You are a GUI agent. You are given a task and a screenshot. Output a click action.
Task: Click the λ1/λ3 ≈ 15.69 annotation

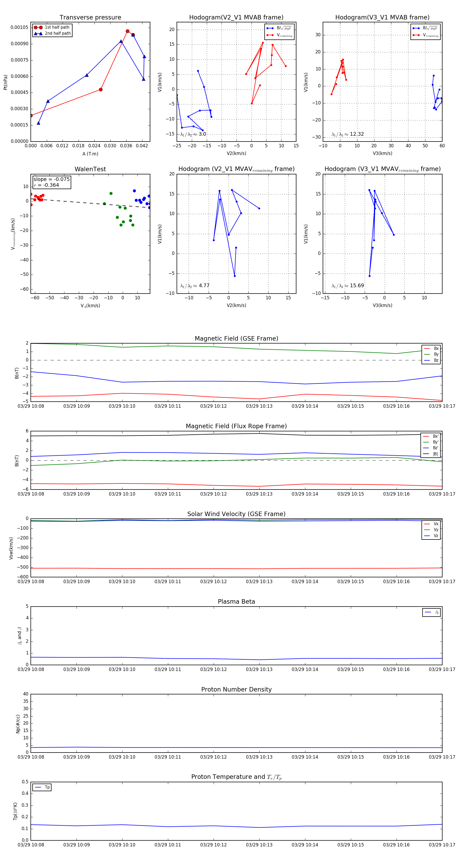(x=347, y=286)
